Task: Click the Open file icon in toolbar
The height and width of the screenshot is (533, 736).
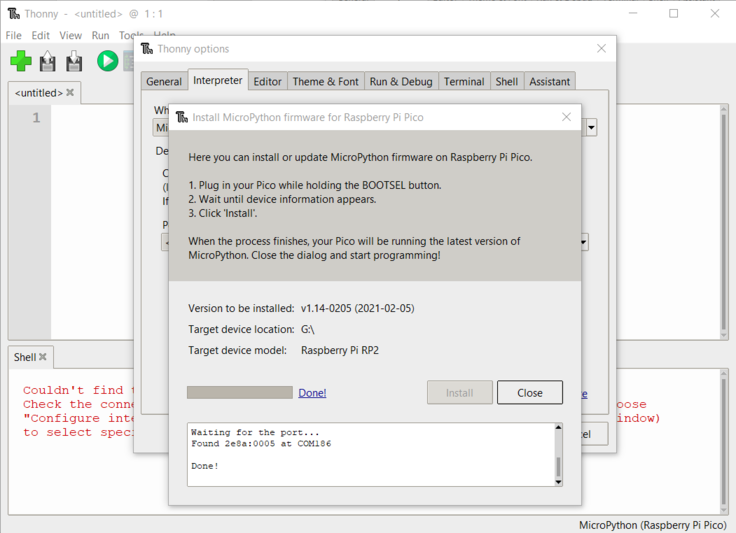Action: click(x=47, y=61)
